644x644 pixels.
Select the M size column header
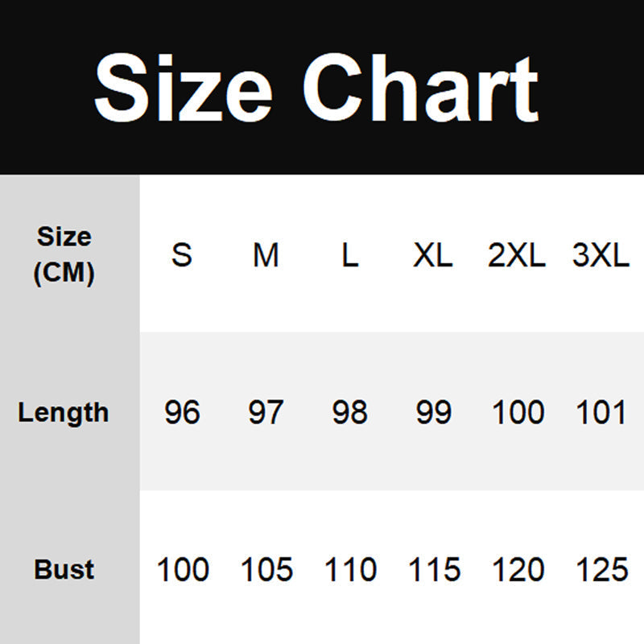(266, 255)
